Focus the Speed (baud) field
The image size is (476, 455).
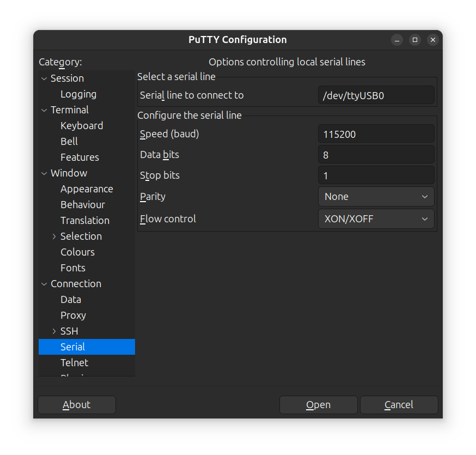tap(376, 134)
